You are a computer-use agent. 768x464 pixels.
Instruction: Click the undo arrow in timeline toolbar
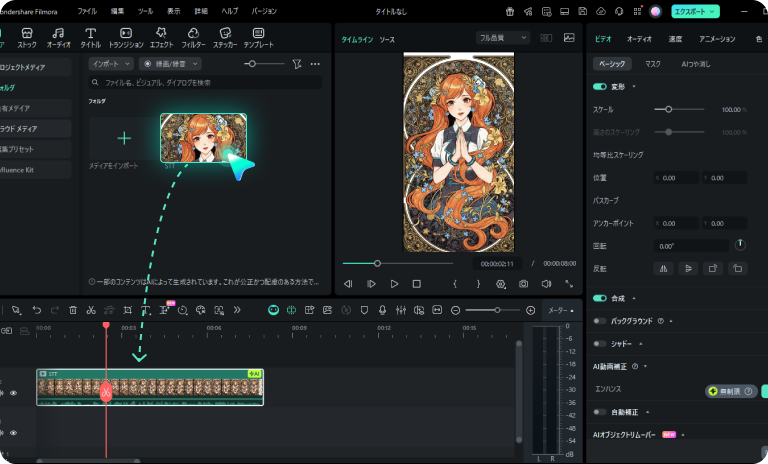coord(37,310)
